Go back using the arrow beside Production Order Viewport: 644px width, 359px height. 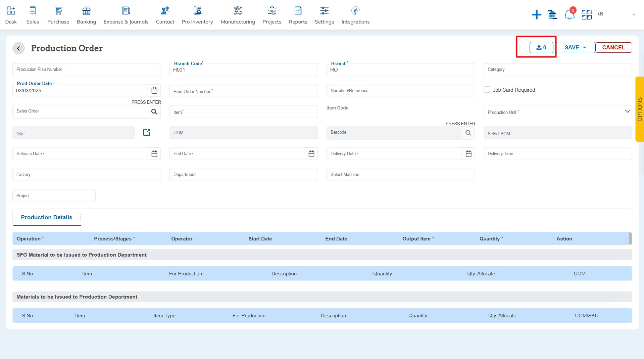(x=18, y=48)
